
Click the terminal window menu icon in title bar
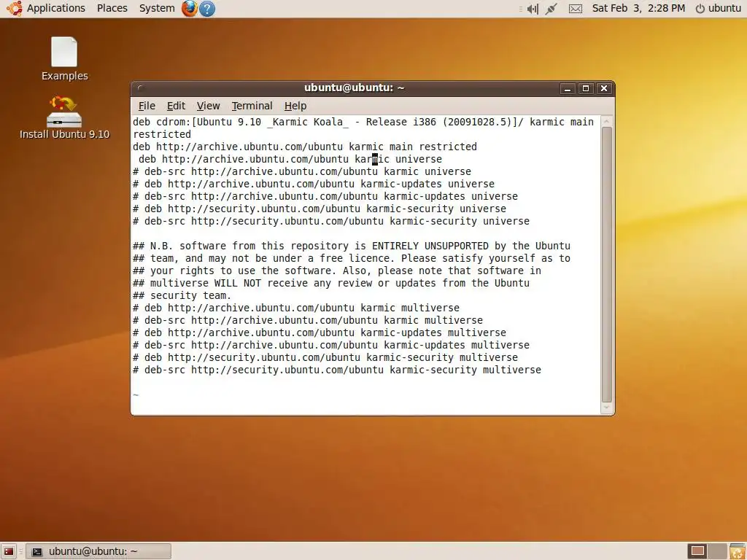pyautogui.click(x=139, y=88)
